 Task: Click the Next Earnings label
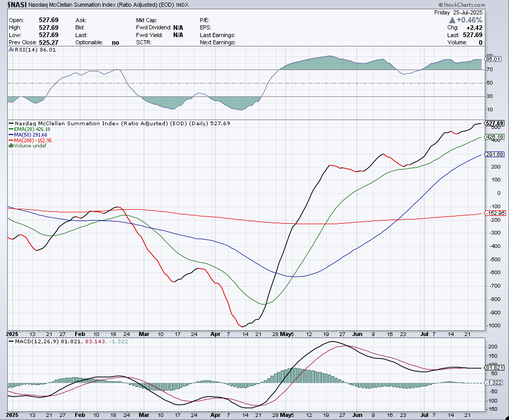coord(218,43)
